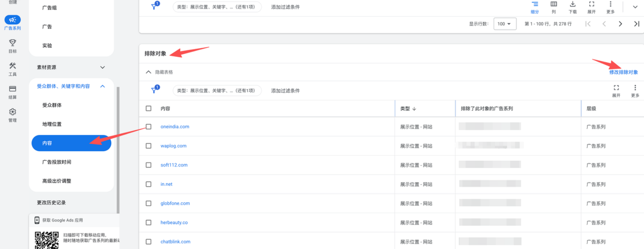Open the soft112.com link
The image size is (644, 249).
(x=174, y=165)
